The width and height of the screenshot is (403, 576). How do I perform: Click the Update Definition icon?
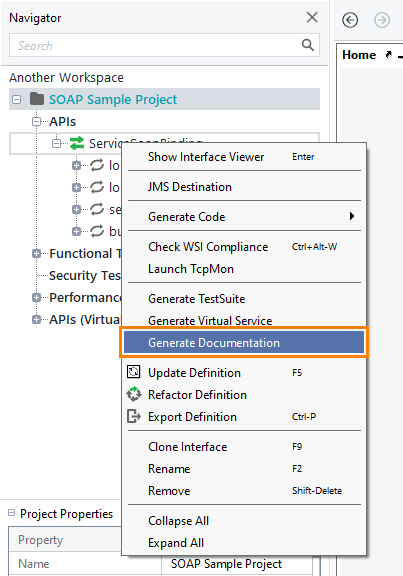coord(134,372)
